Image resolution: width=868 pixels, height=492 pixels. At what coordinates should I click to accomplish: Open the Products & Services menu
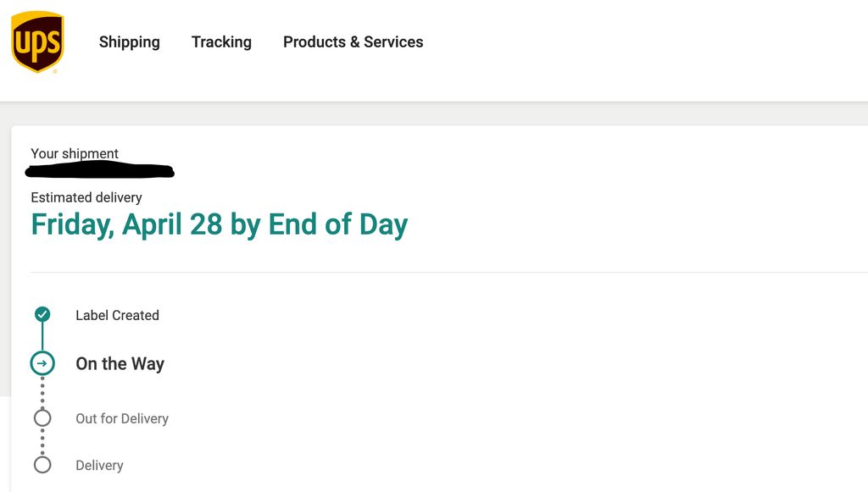click(353, 42)
